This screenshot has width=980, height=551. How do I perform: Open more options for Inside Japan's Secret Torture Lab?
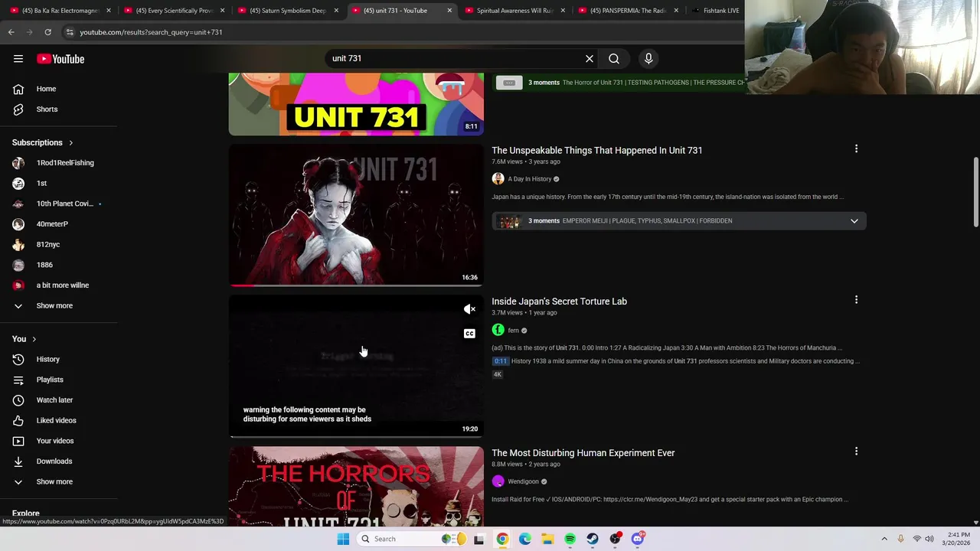coord(856,300)
